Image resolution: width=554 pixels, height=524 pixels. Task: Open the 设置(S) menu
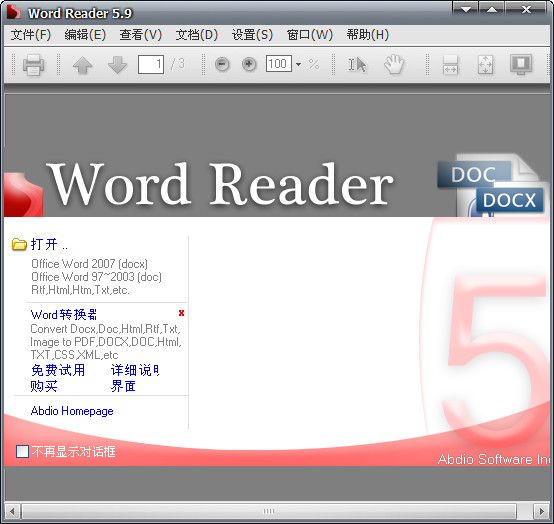(x=252, y=35)
